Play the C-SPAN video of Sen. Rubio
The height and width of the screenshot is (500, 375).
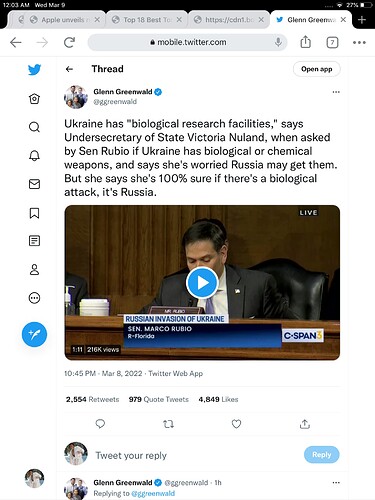(202, 283)
